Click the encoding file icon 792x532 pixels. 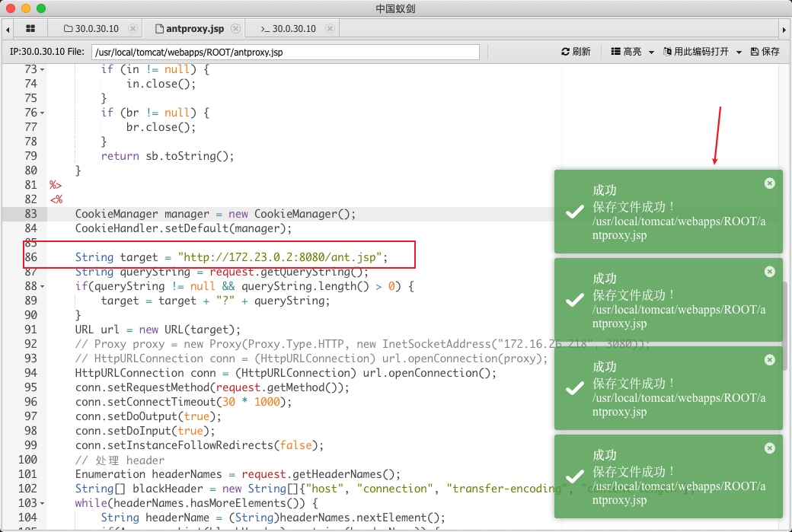pos(667,52)
